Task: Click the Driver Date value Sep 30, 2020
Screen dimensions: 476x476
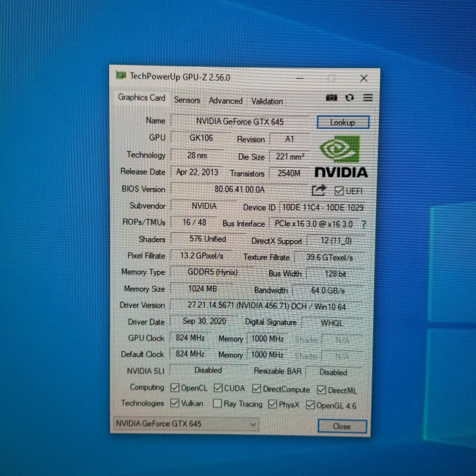Action: tap(204, 321)
